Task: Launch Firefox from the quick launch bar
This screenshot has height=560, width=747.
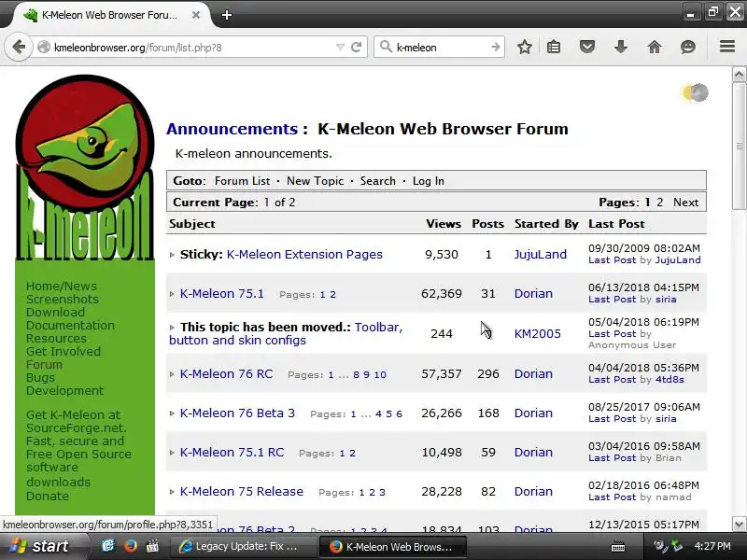Action: (x=130, y=546)
